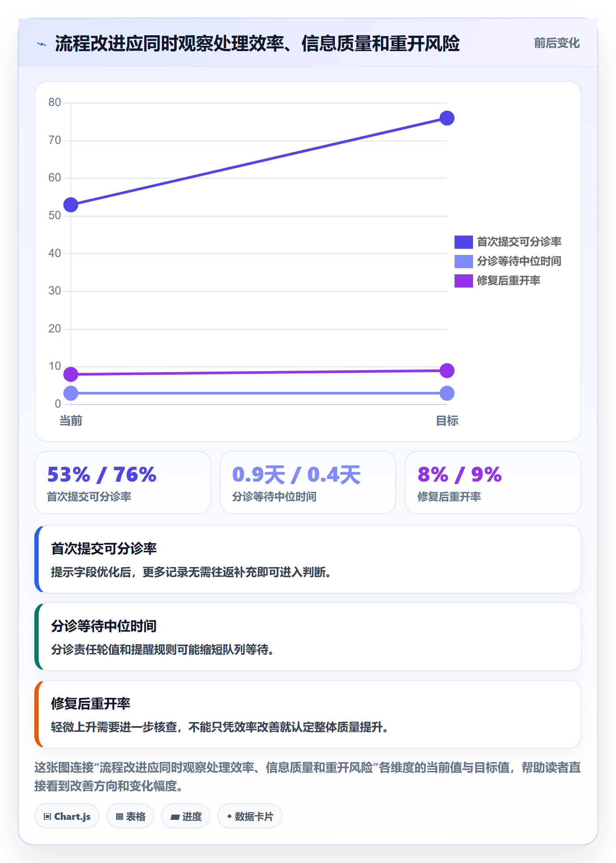The width and height of the screenshot is (616, 863).
Task: Select the purple 重开率 point at 当前
Action: pos(71,374)
